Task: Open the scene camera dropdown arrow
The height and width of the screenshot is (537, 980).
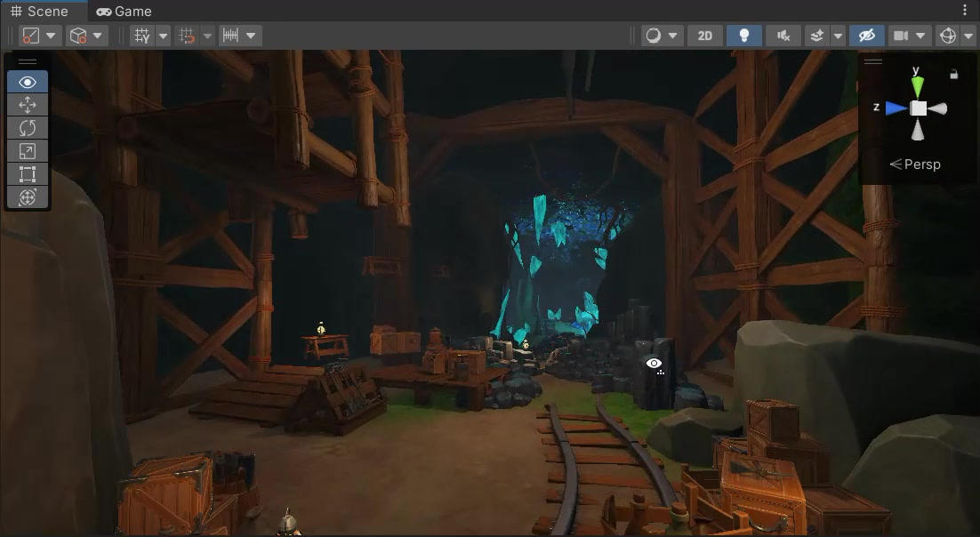Action: (920, 36)
